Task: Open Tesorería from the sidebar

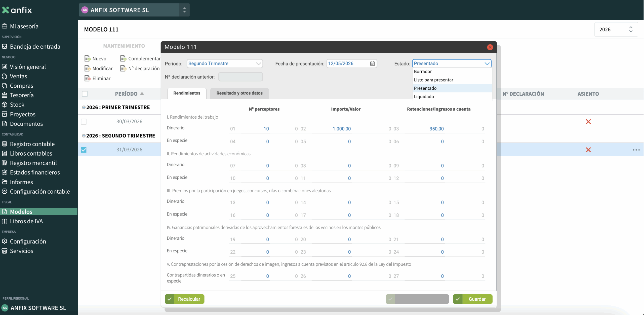Action: point(22,95)
